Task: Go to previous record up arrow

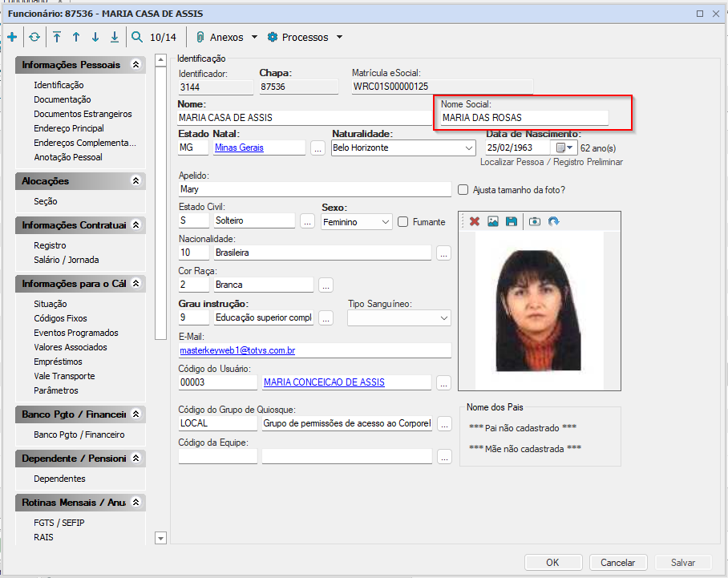Action: (x=76, y=37)
